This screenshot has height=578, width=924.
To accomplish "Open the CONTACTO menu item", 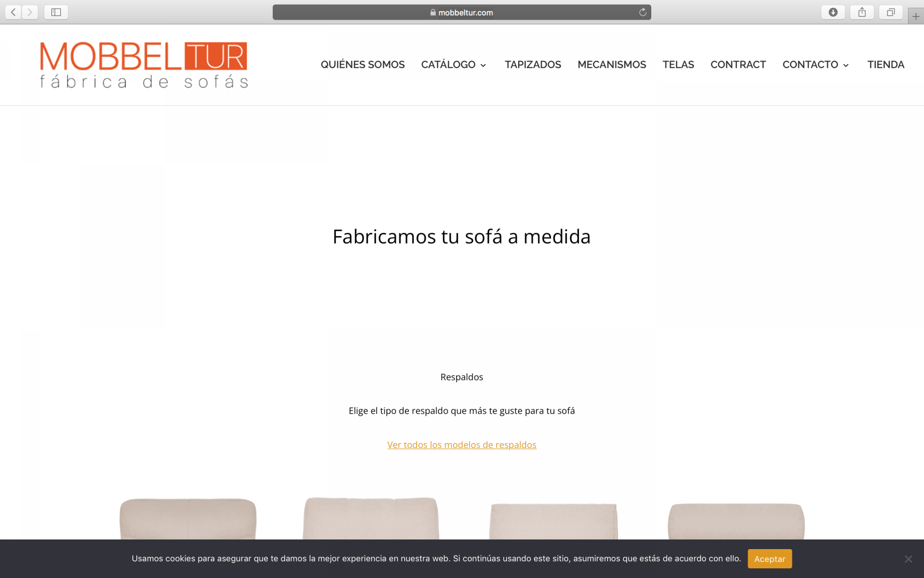I will pos(810,65).
